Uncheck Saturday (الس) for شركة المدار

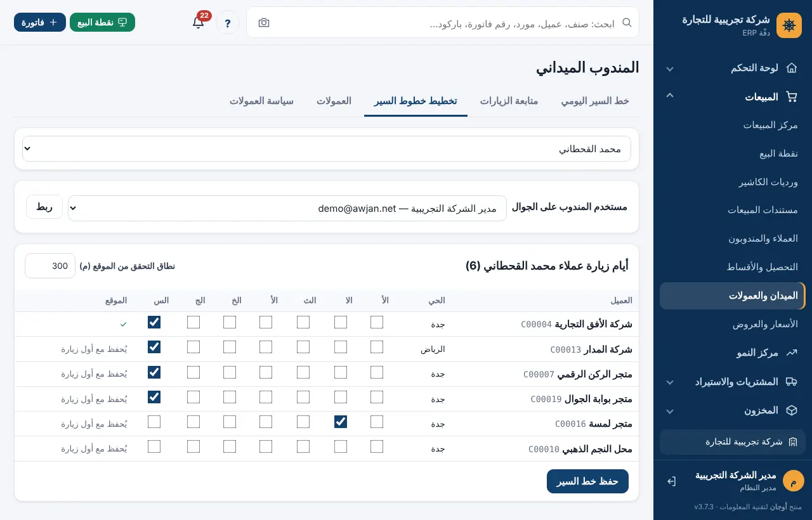pos(154,347)
